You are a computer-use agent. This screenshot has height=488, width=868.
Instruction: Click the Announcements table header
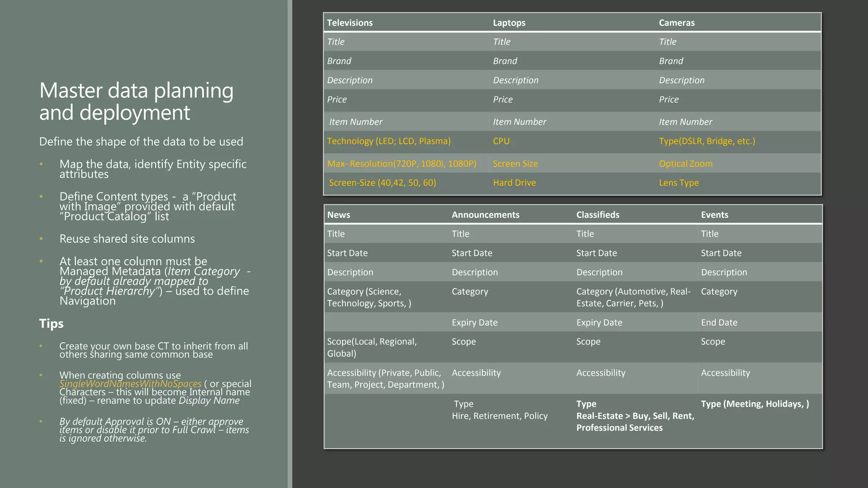[x=485, y=215]
